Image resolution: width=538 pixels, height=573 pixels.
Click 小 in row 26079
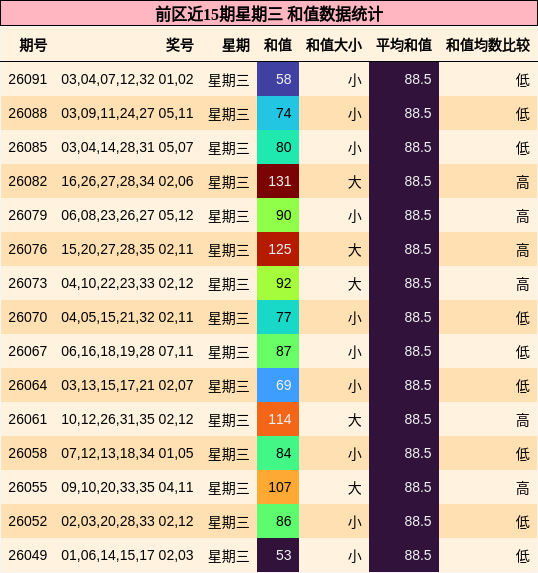[x=355, y=216]
